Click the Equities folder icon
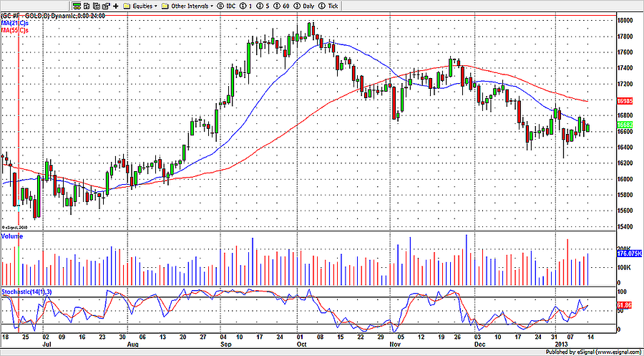This screenshot has width=644, height=356. pos(127,6)
